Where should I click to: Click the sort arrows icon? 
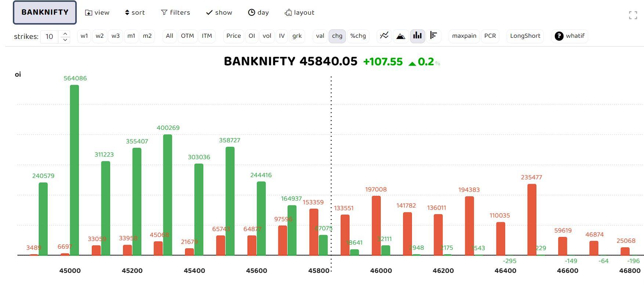pos(127,13)
